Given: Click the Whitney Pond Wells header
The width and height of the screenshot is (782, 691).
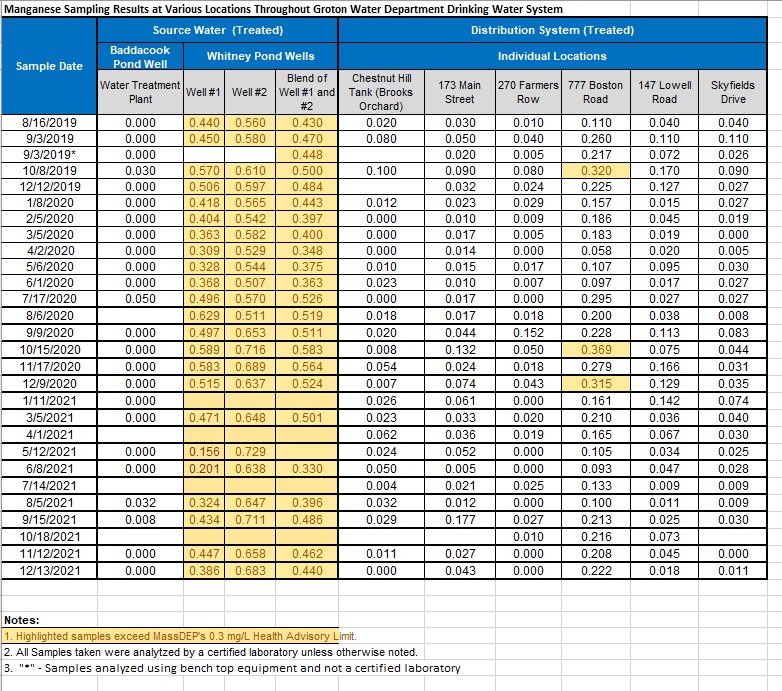Looking at the screenshot, I should (261, 56).
